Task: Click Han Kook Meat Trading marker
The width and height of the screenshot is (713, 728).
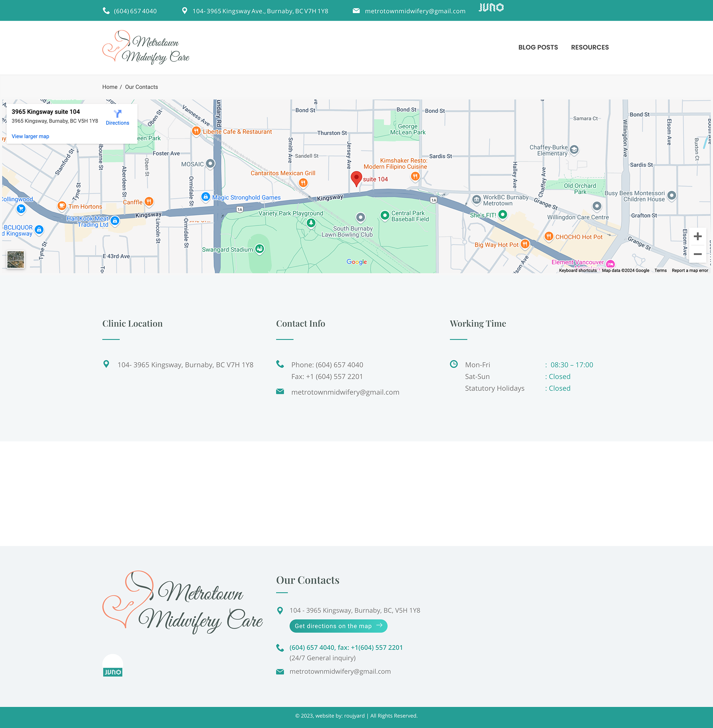Action: tap(115, 221)
